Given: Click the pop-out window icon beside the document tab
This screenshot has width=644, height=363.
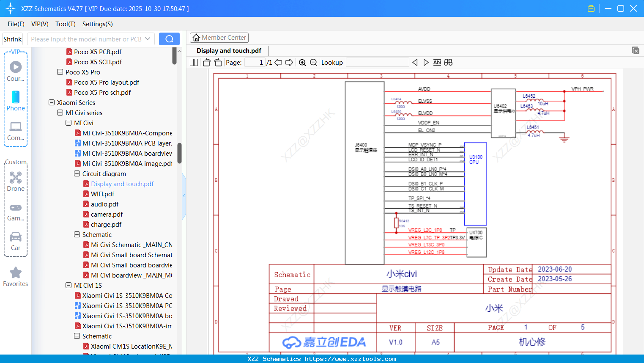Looking at the screenshot, I should (636, 50).
